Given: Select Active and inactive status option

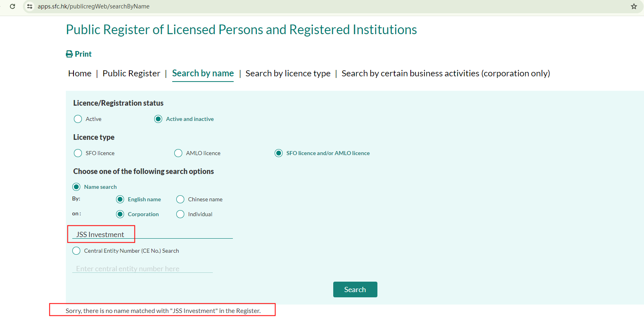Looking at the screenshot, I should 158,119.
